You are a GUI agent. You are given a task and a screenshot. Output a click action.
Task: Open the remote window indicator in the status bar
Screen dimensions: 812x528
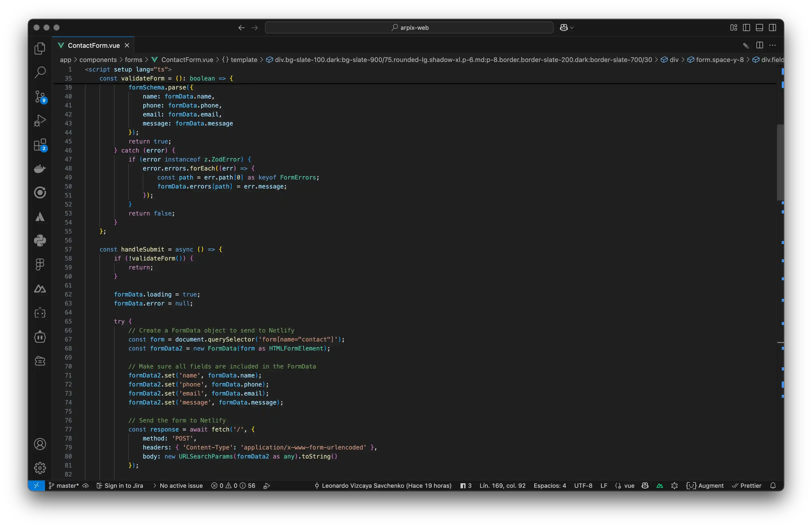pos(36,486)
